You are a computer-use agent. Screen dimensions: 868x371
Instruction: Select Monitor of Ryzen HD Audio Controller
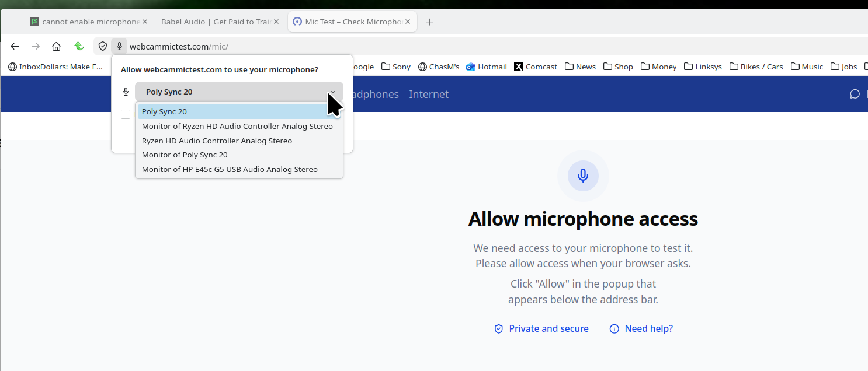tap(239, 126)
